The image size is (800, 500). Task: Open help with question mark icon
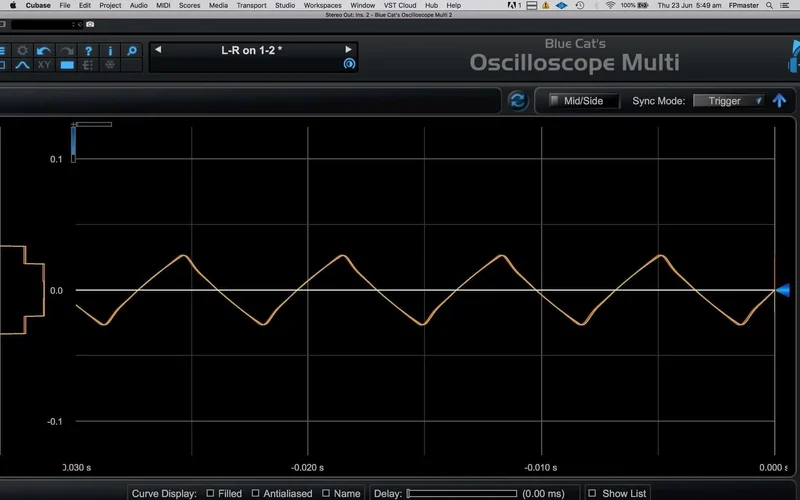pos(88,50)
